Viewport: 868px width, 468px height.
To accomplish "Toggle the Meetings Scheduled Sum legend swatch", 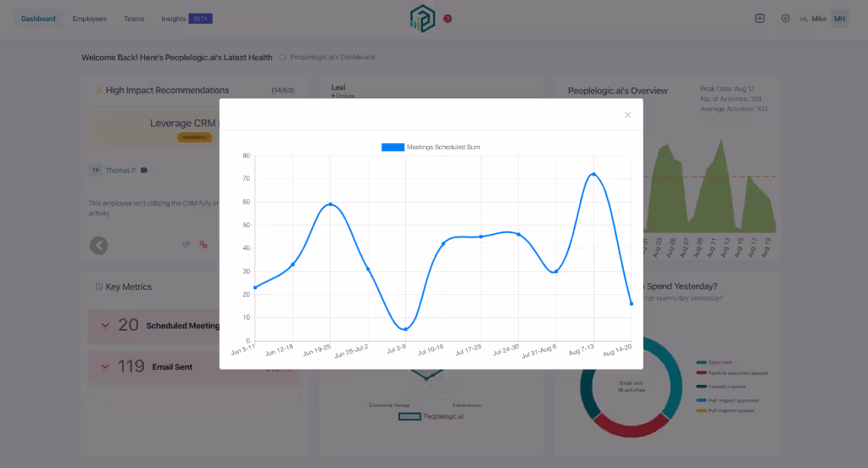I will tap(392, 148).
